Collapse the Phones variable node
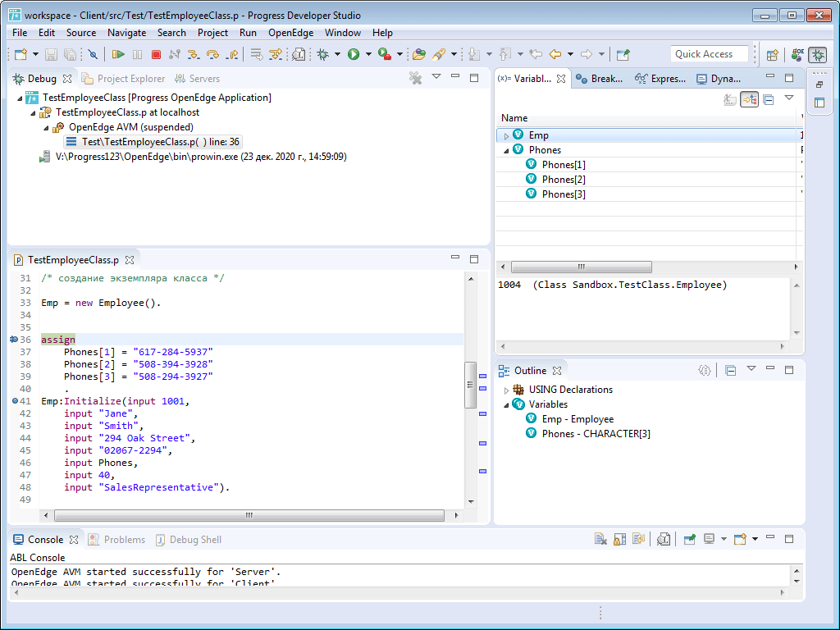 point(506,151)
